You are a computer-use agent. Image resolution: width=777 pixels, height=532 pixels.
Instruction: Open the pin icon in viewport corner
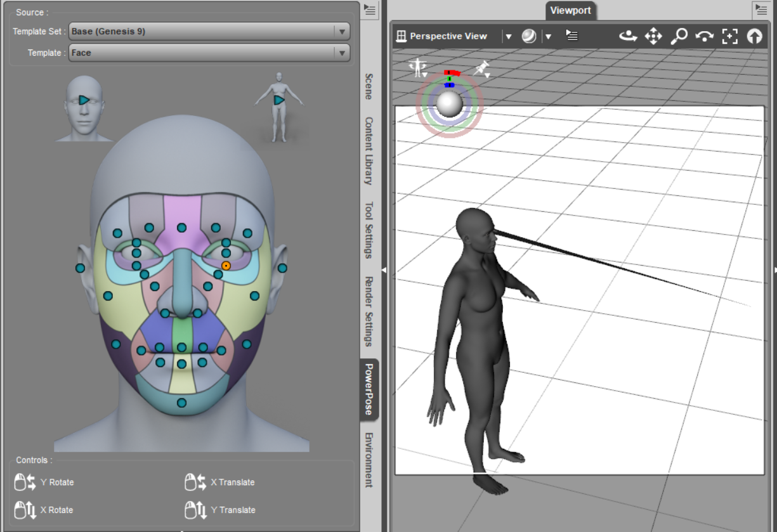(x=482, y=68)
